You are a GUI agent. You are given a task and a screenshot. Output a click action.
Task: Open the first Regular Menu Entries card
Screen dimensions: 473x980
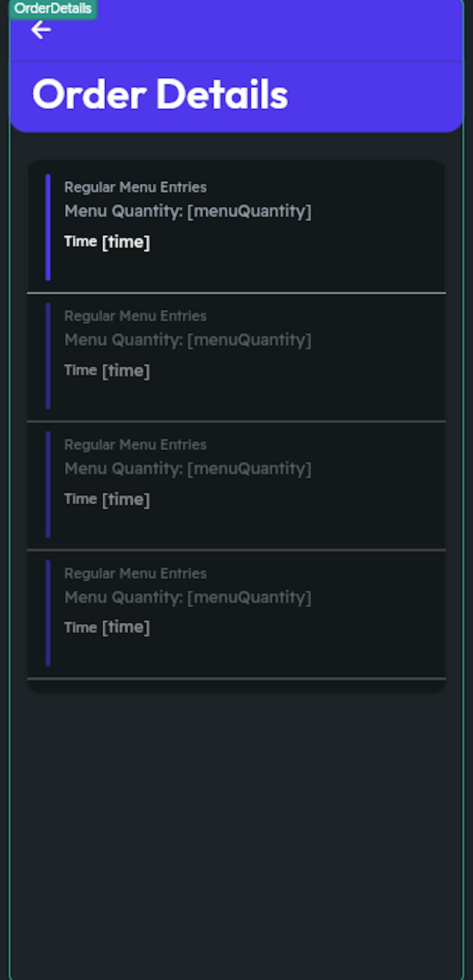point(236,227)
